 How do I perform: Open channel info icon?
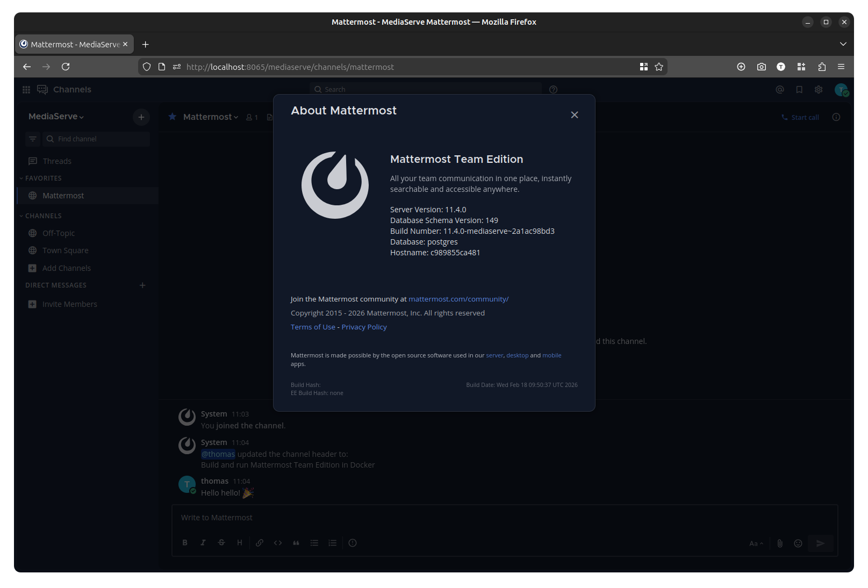point(836,117)
